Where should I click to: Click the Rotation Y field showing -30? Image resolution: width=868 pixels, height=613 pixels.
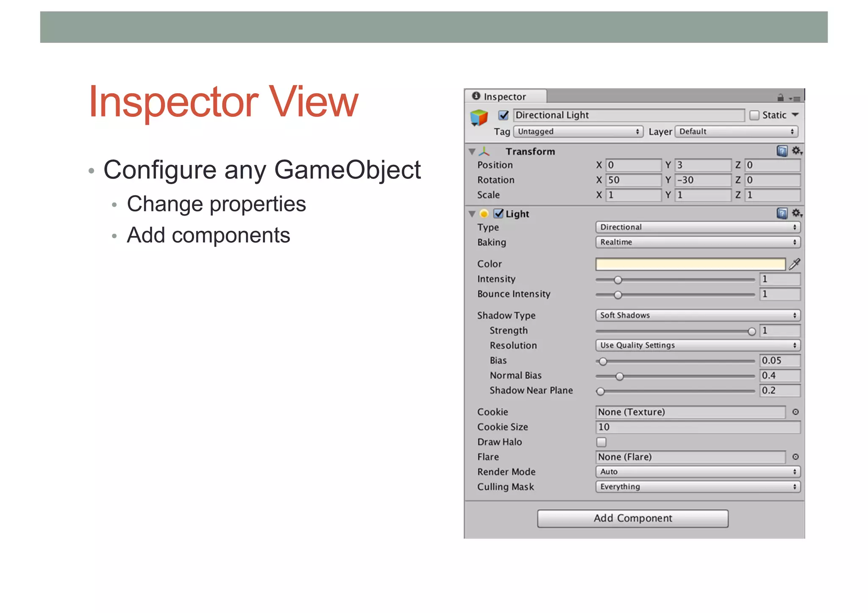703,180
